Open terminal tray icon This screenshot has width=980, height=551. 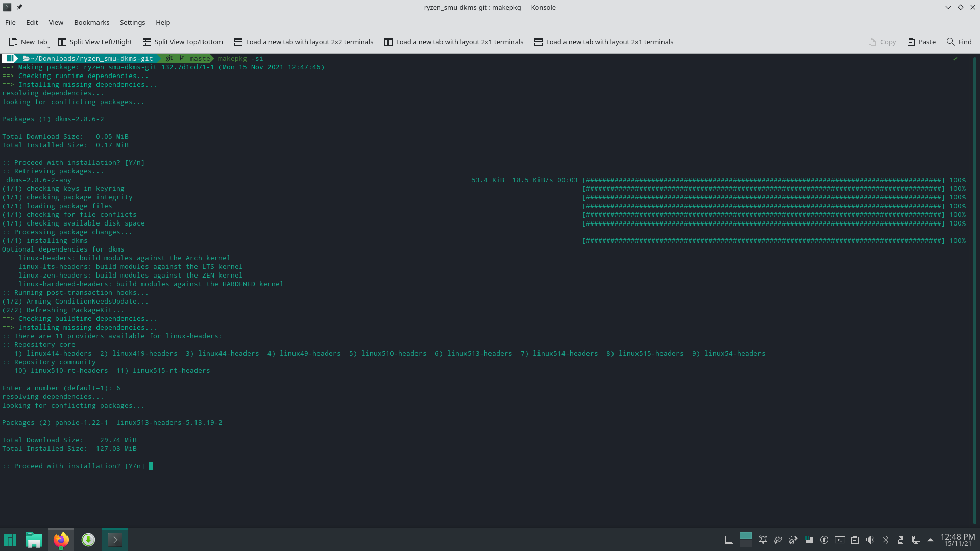[840, 540]
